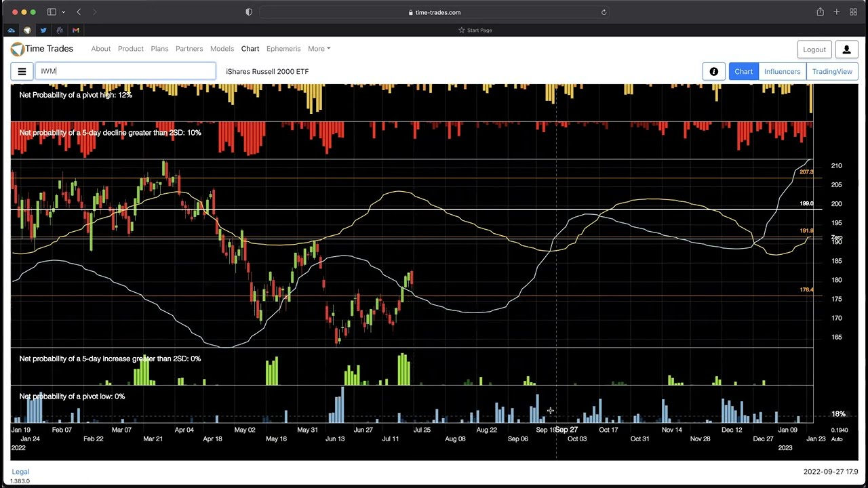Open the Ephemeris page
868x488 pixels.
click(x=283, y=49)
